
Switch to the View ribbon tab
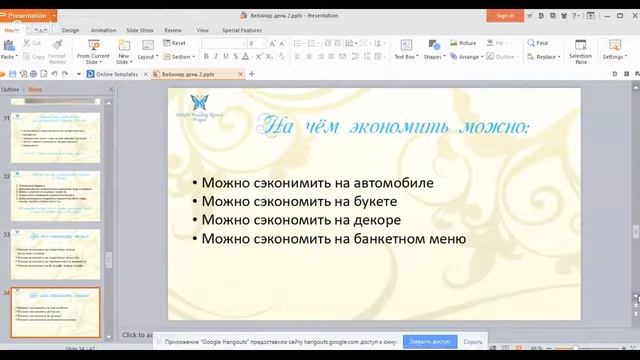(202, 30)
